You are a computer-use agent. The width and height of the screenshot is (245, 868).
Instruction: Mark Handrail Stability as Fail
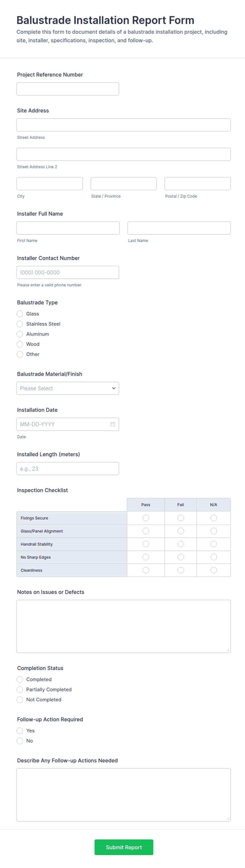[x=181, y=544]
